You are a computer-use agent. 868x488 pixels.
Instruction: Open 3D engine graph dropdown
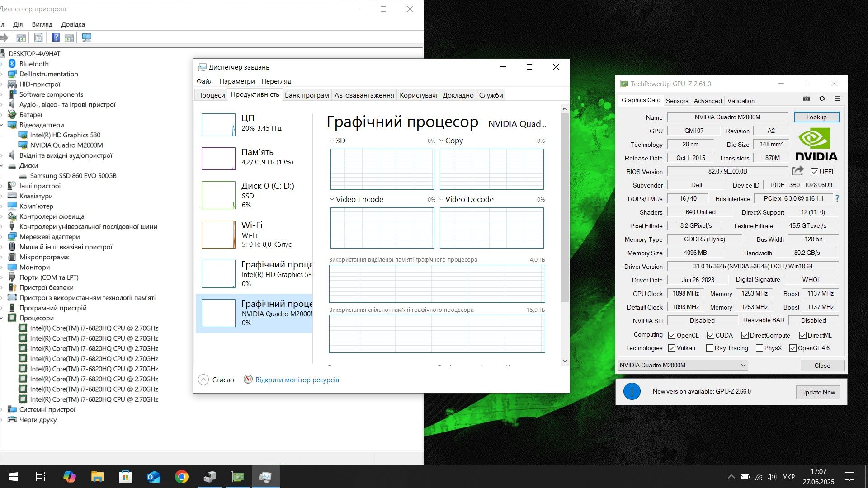click(332, 141)
